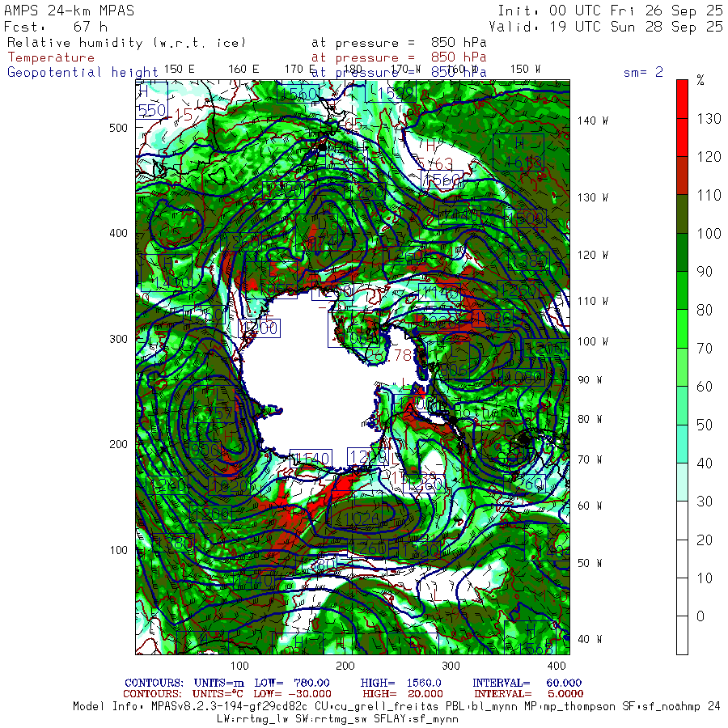Click the '110 W' longitude label

tap(592, 301)
